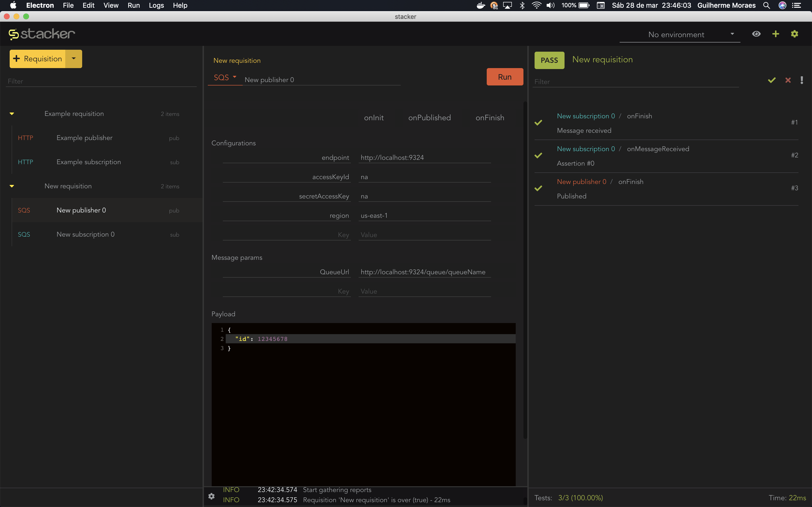This screenshot has width=812, height=507.
Task: Click the green plus add-environment icon
Action: [x=776, y=34]
